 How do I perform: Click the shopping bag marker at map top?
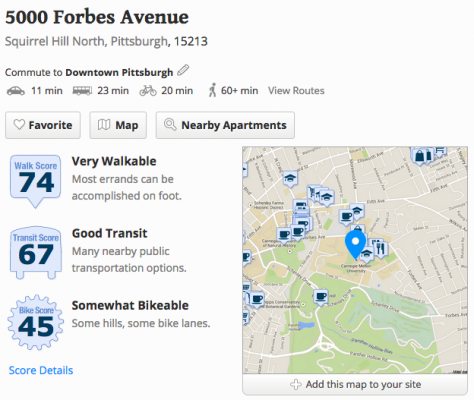pos(420,155)
